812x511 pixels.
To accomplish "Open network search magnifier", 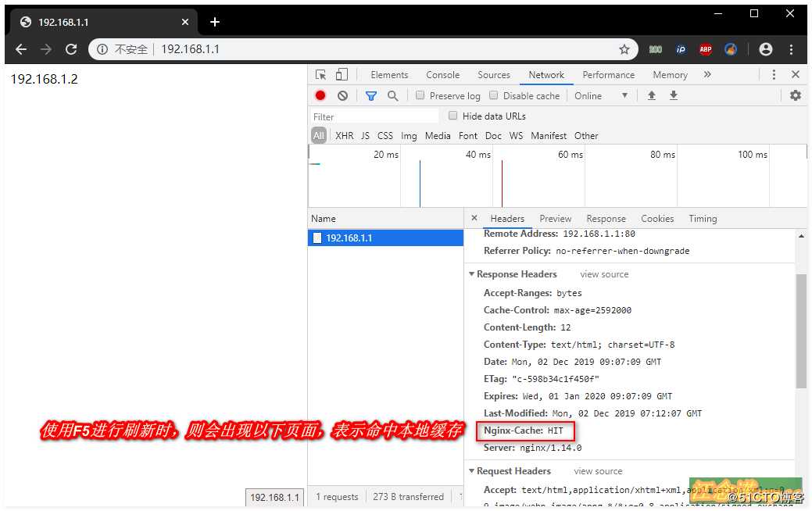I will coord(392,96).
